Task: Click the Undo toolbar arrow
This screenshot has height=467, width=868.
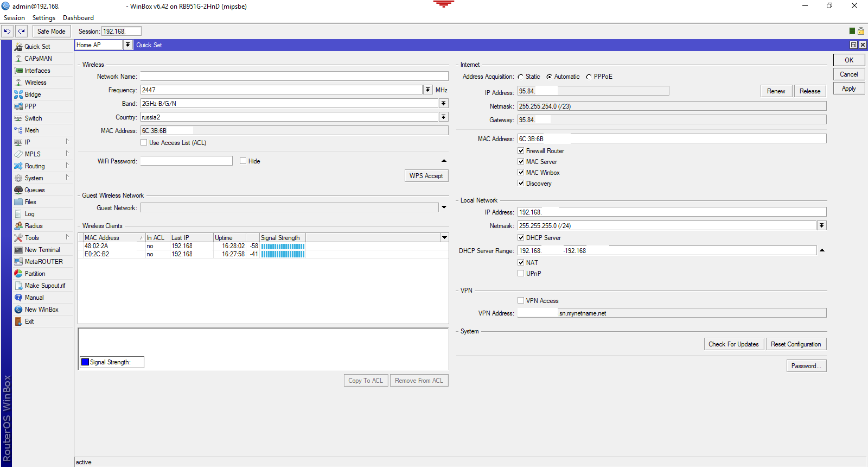Action: (8, 31)
